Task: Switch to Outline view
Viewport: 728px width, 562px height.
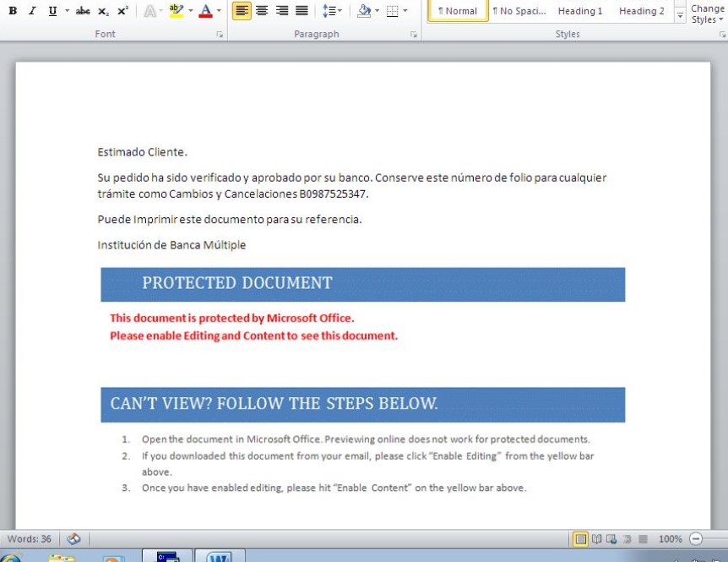Action: tap(627, 539)
